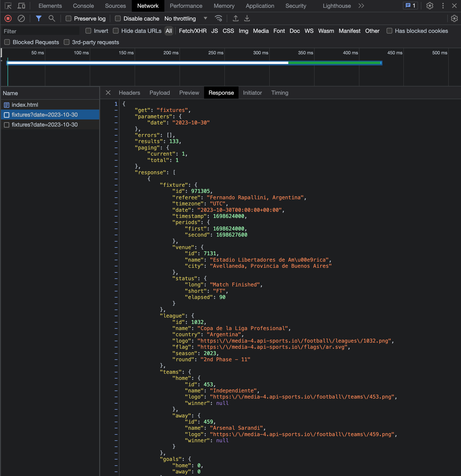Open network search magnifier
Viewport: 461px width, 476px height.
pos(52,18)
